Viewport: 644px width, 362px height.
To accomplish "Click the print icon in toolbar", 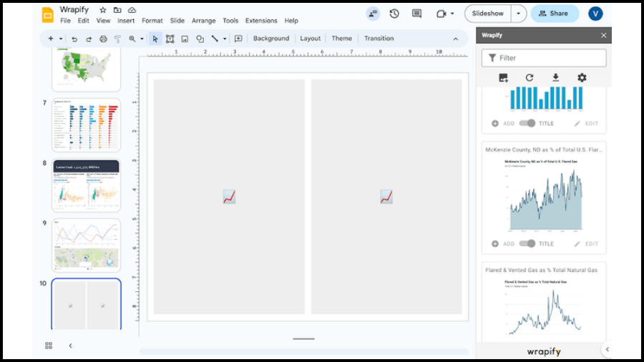I will click(103, 39).
